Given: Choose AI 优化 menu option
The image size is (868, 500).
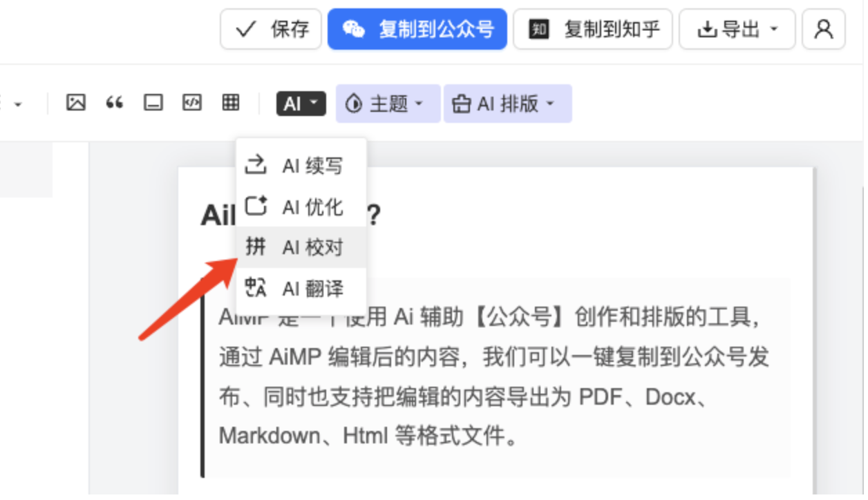Looking at the screenshot, I should (301, 206).
